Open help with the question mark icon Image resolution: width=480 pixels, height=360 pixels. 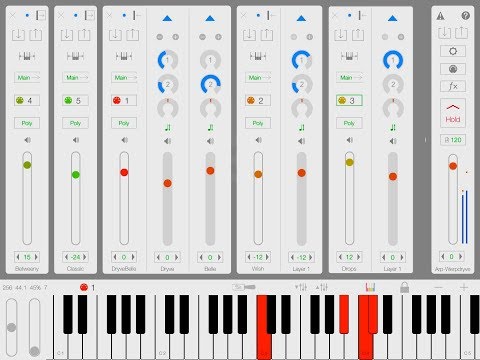466,15
